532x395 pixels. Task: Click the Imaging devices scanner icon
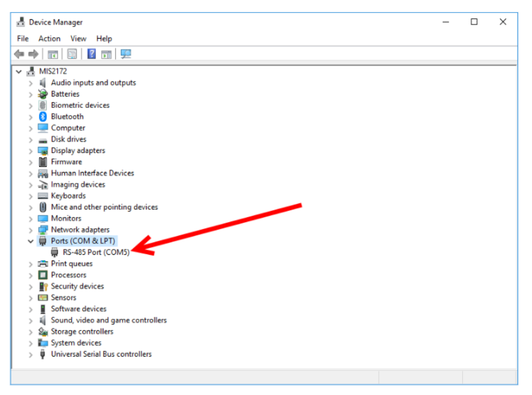[43, 185]
